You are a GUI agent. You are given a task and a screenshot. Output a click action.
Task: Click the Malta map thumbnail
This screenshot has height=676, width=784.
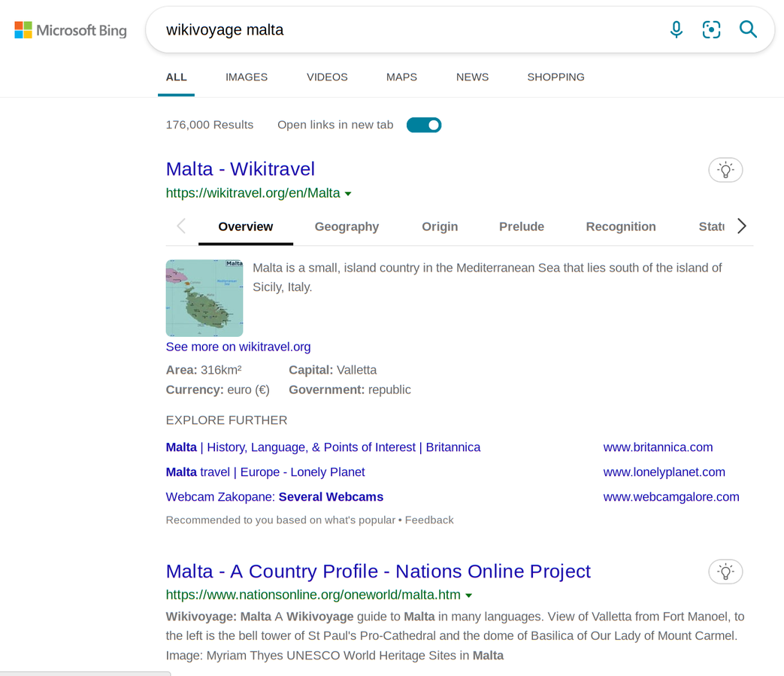pos(204,298)
